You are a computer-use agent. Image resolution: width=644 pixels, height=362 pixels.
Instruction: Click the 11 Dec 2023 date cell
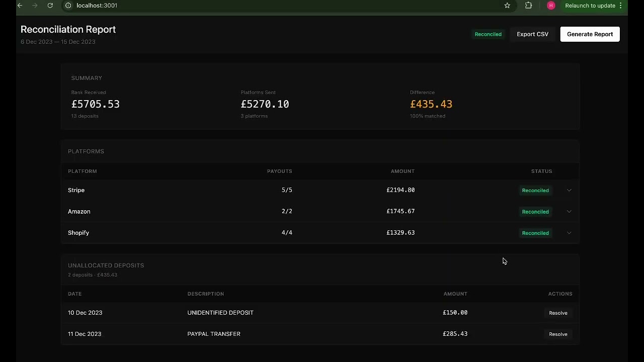pyautogui.click(x=85, y=334)
